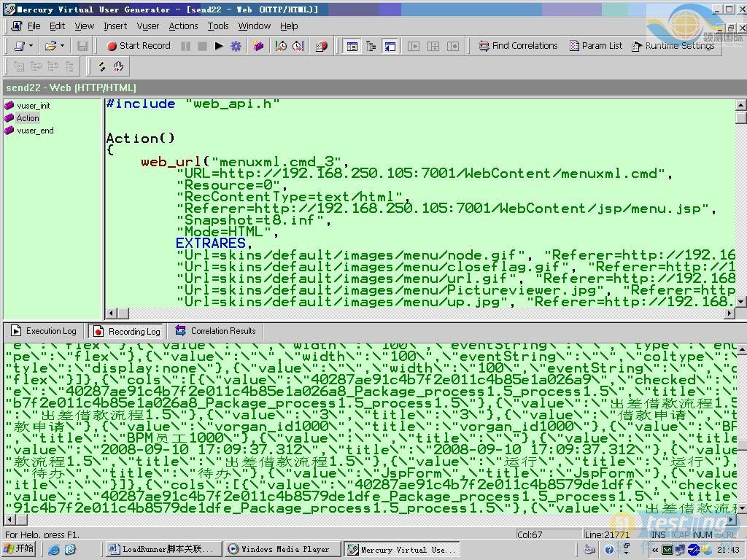Toggle script view mode button

tap(352, 46)
